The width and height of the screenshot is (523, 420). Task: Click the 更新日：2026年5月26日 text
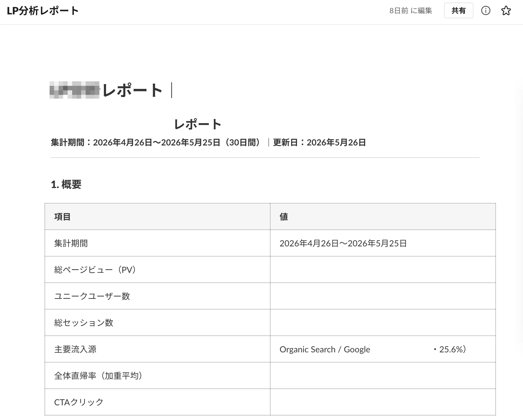[x=319, y=142]
